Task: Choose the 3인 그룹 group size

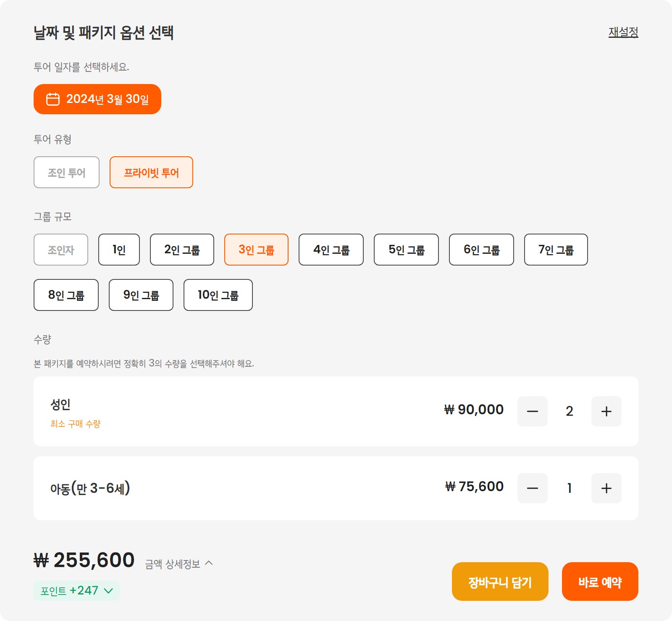Action: (x=256, y=250)
